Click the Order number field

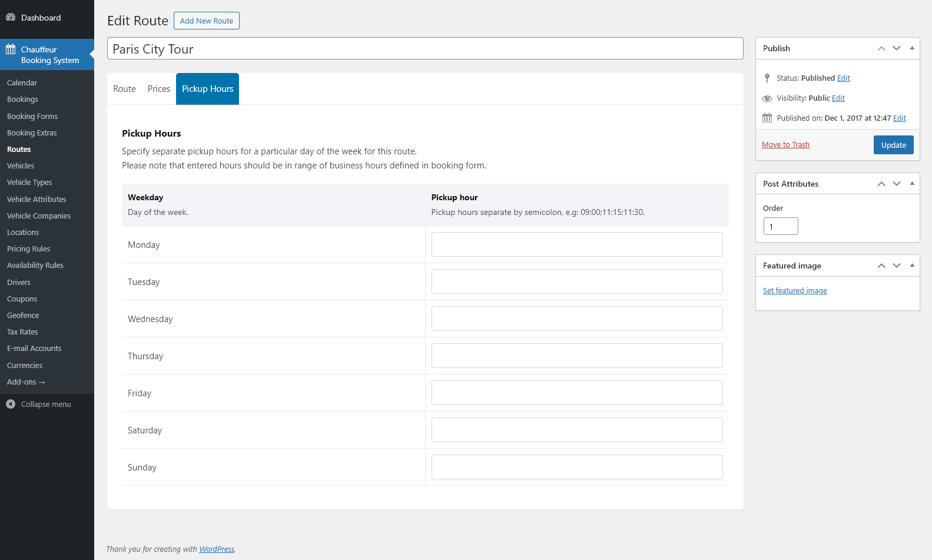coord(781,227)
